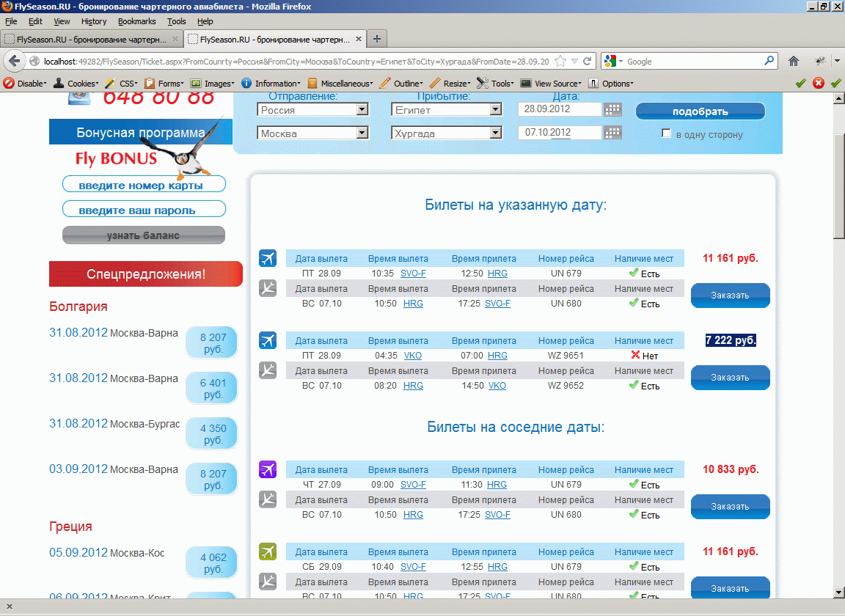Open the Edit menu
The image size is (845, 616).
pos(35,21)
